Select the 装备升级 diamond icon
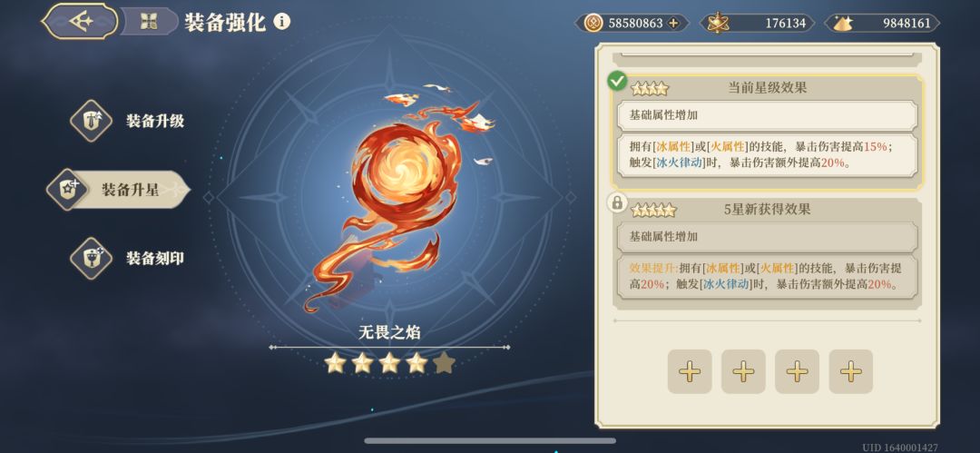Screen dimensions: 980x453 point(91,121)
